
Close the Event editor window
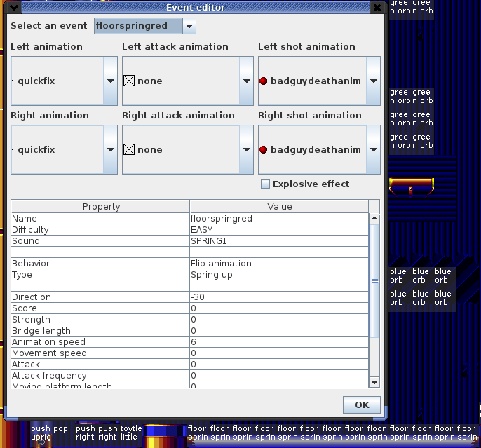[377, 8]
